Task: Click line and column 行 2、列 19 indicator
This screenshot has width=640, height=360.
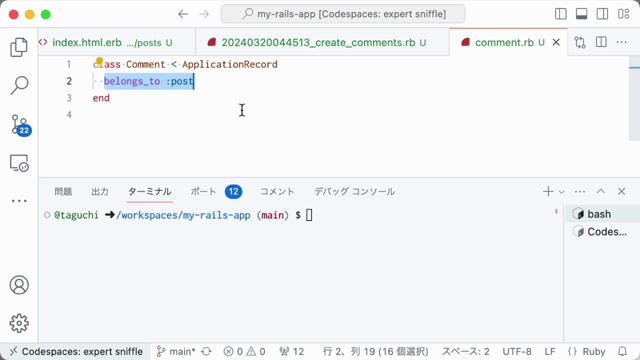Action: pos(376,351)
